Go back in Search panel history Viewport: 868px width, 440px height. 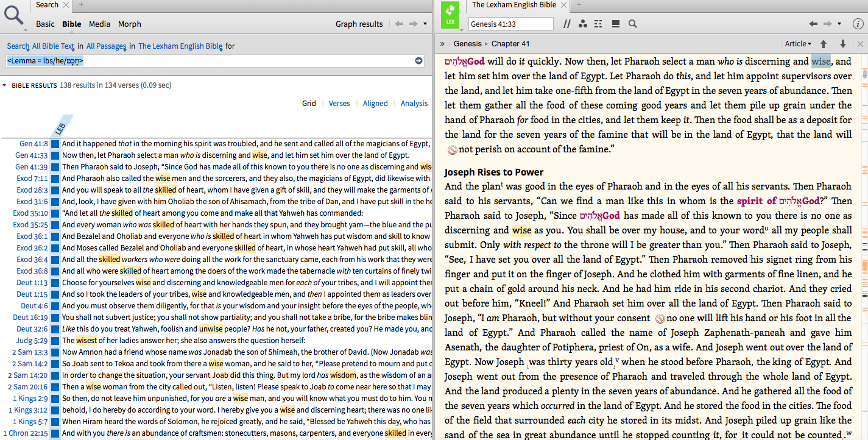[x=399, y=24]
